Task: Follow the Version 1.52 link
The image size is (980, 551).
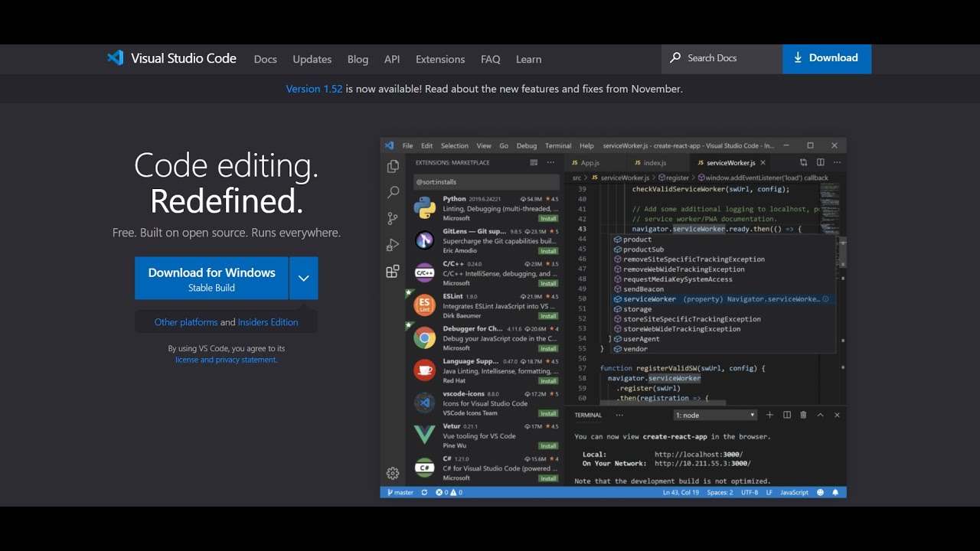Action: click(314, 89)
